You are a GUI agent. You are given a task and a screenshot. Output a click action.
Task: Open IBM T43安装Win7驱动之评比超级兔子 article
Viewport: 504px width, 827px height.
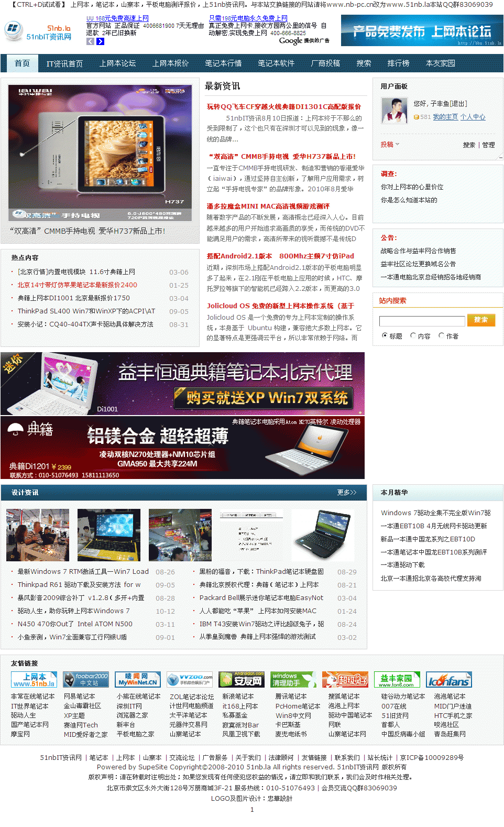coord(262,624)
